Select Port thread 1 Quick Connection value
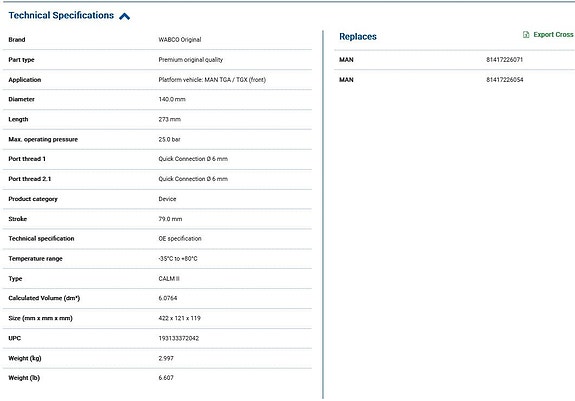The height and width of the screenshot is (401, 575). (x=193, y=159)
